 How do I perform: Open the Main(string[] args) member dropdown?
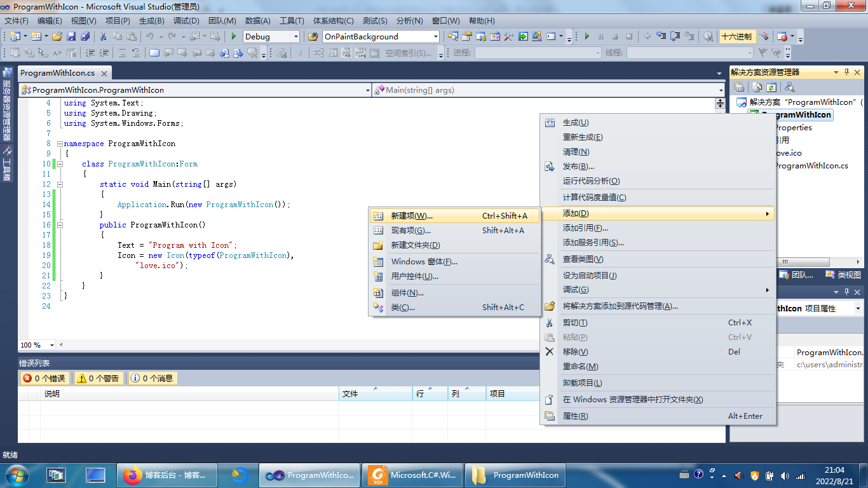coord(549,90)
